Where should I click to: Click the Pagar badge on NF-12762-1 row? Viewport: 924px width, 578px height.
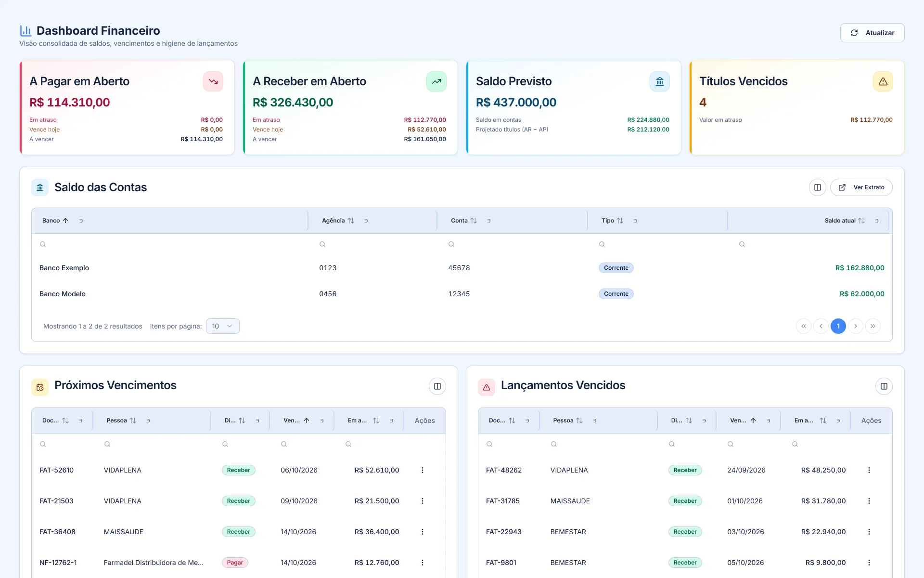(x=235, y=563)
